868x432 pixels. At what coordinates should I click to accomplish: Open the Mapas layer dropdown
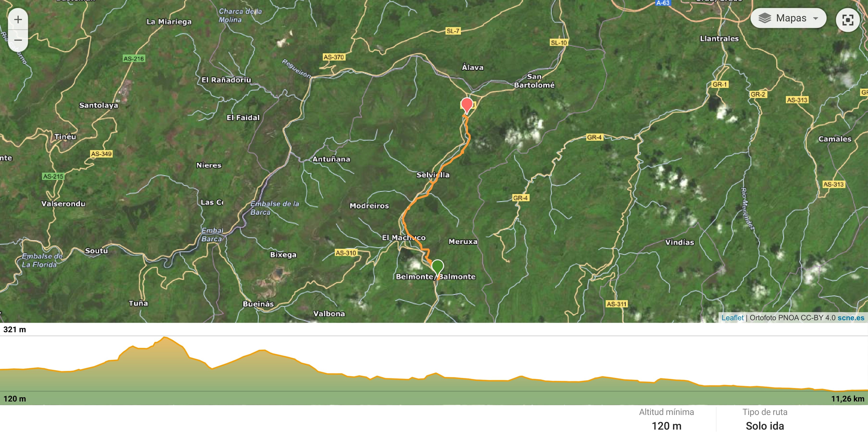tap(788, 18)
